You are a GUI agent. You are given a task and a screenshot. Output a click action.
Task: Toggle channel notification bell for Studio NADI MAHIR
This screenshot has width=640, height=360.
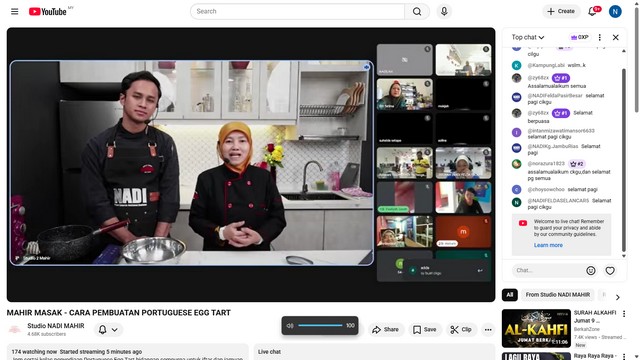pyautogui.click(x=102, y=329)
